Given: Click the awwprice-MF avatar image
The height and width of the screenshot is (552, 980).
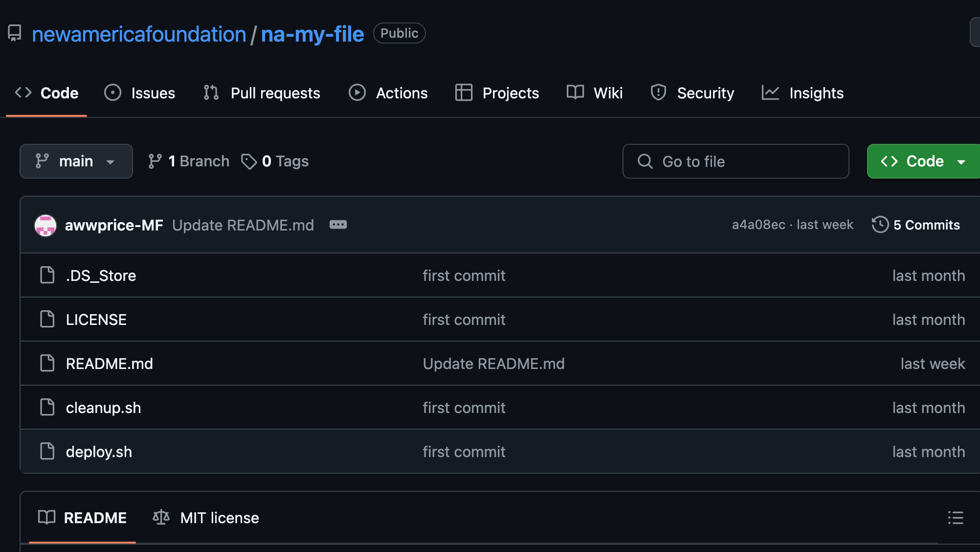Looking at the screenshot, I should (45, 225).
